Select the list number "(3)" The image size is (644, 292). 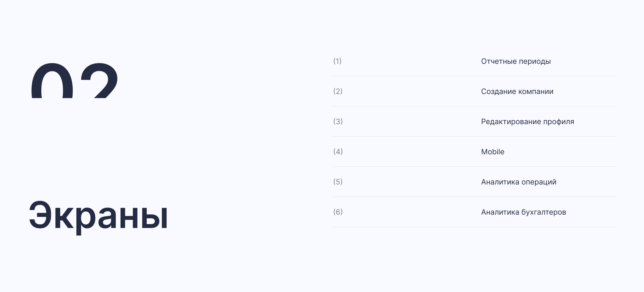tap(338, 122)
